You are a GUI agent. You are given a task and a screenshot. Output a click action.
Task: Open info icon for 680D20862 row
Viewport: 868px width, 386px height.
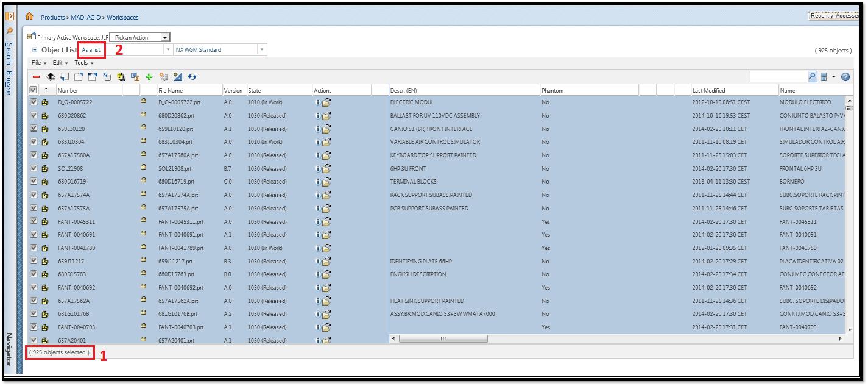point(317,116)
